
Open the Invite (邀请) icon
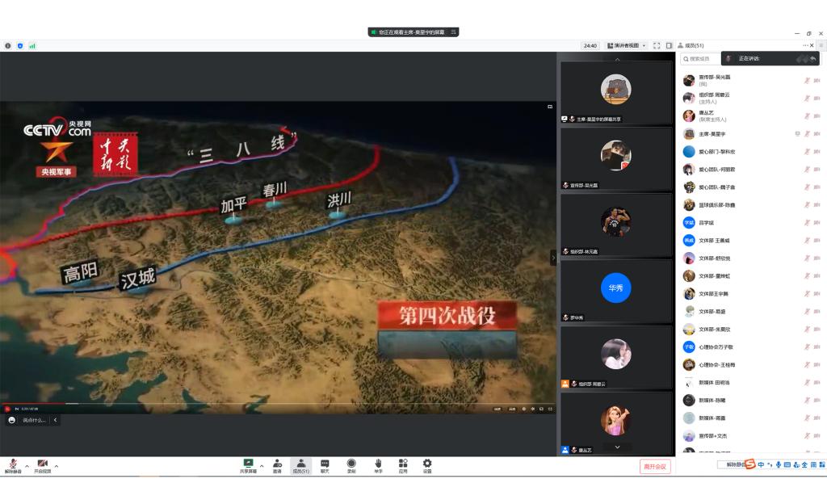277,464
